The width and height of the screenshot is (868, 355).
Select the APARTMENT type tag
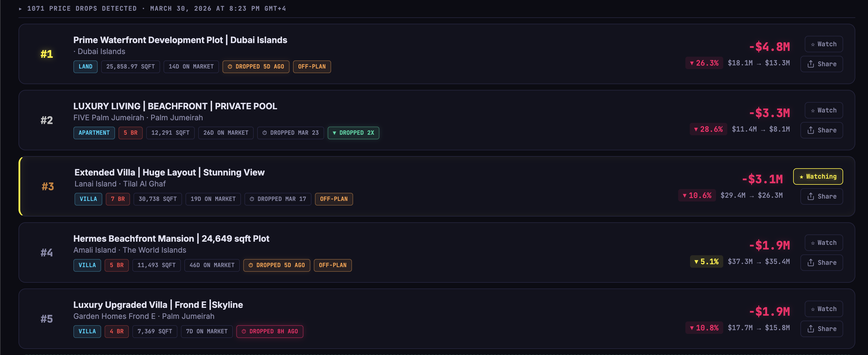94,133
